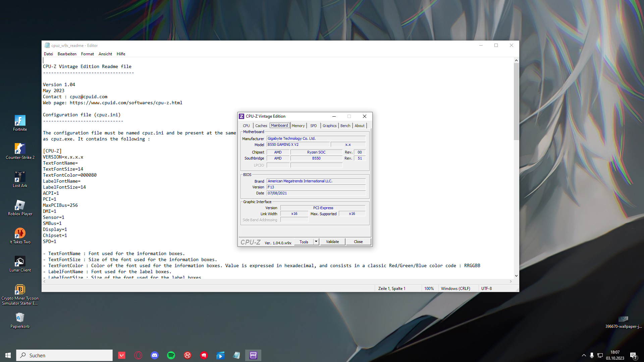Open the Bearbeiten menu in Editor
This screenshot has height=362, width=644.
[67, 54]
